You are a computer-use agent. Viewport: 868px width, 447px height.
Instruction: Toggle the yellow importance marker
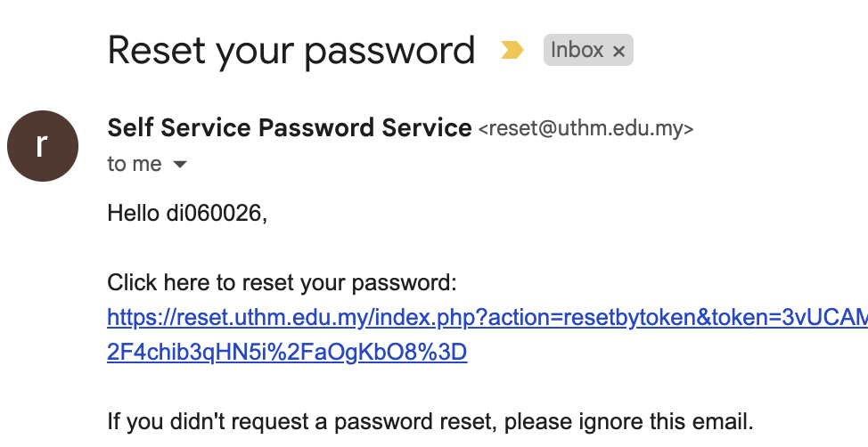tap(512, 51)
